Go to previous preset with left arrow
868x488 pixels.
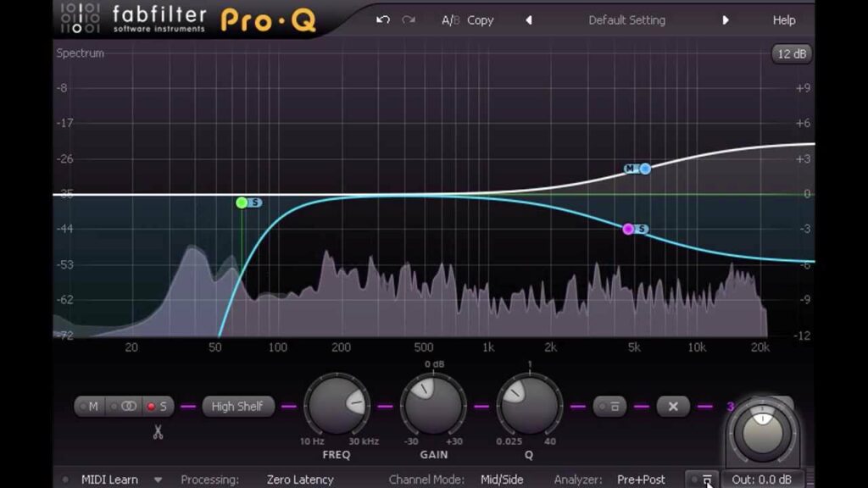coord(529,20)
